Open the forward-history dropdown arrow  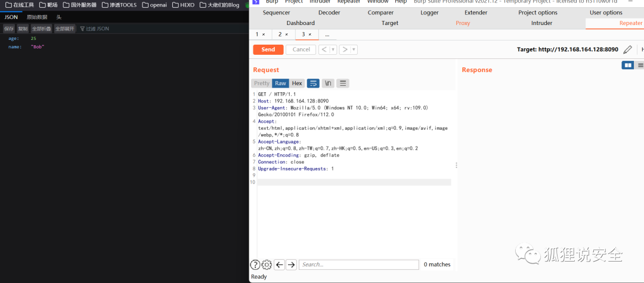[x=354, y=49]
